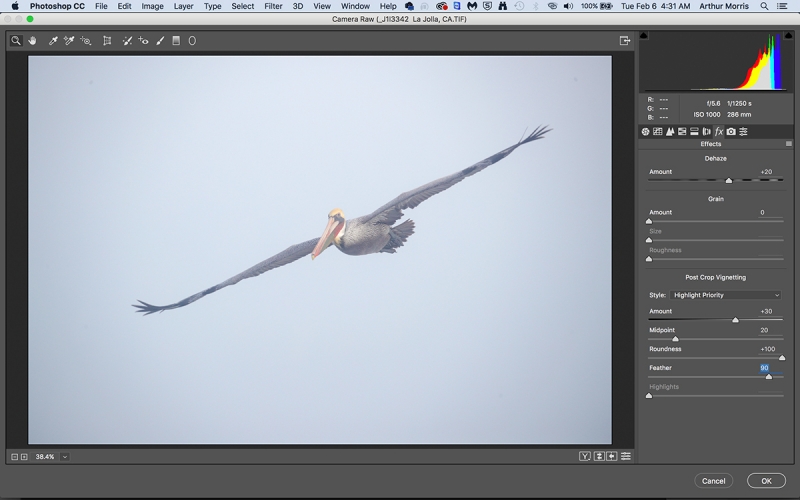Viewport: 800px width, 500px height.
Task: Adjust the Grain Amount slider
Action: click(649, 221)
